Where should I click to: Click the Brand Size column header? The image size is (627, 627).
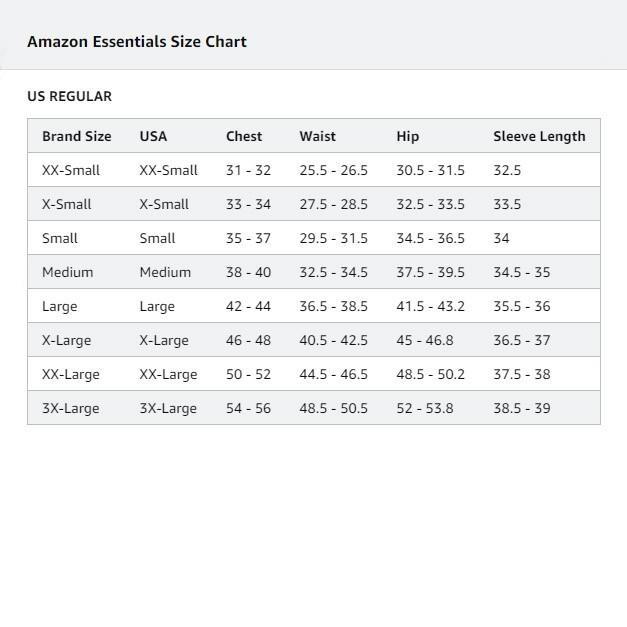pos(77,136)
